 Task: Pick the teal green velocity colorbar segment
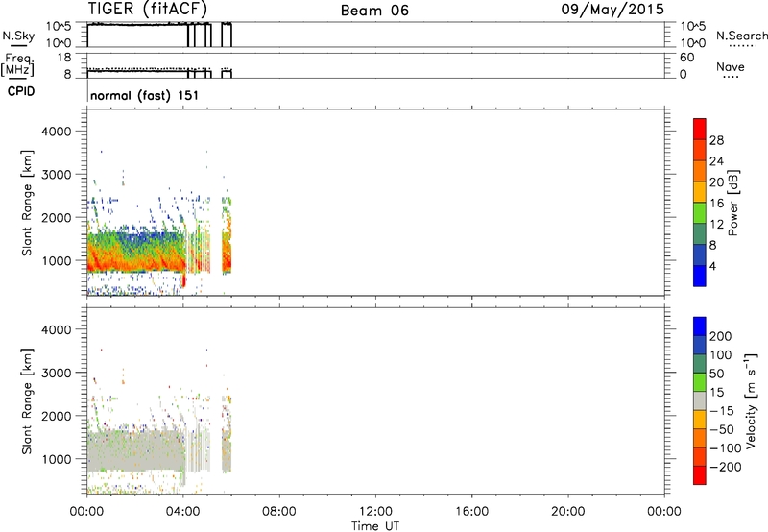pyautogui.click(x=700, y=364)
